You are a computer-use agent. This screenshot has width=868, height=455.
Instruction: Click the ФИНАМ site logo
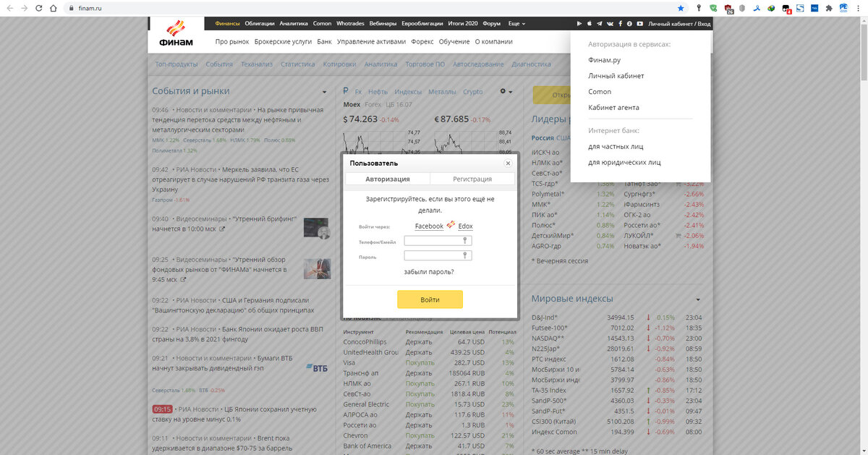[176, 34]
